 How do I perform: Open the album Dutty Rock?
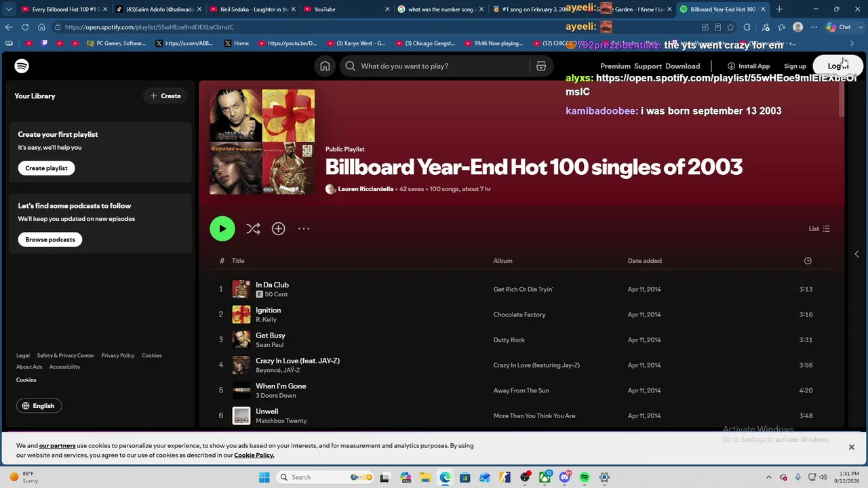[x=509, y=340]
